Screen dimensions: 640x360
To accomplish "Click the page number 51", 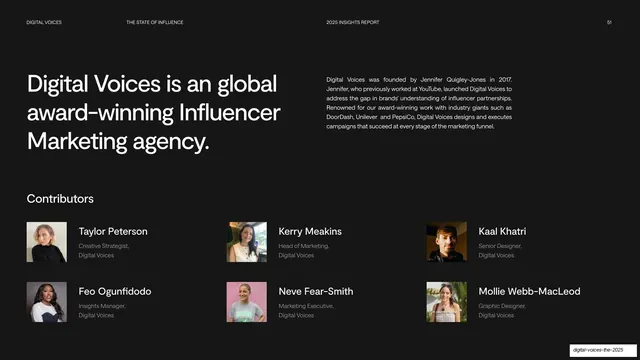I will coord(609,22).
